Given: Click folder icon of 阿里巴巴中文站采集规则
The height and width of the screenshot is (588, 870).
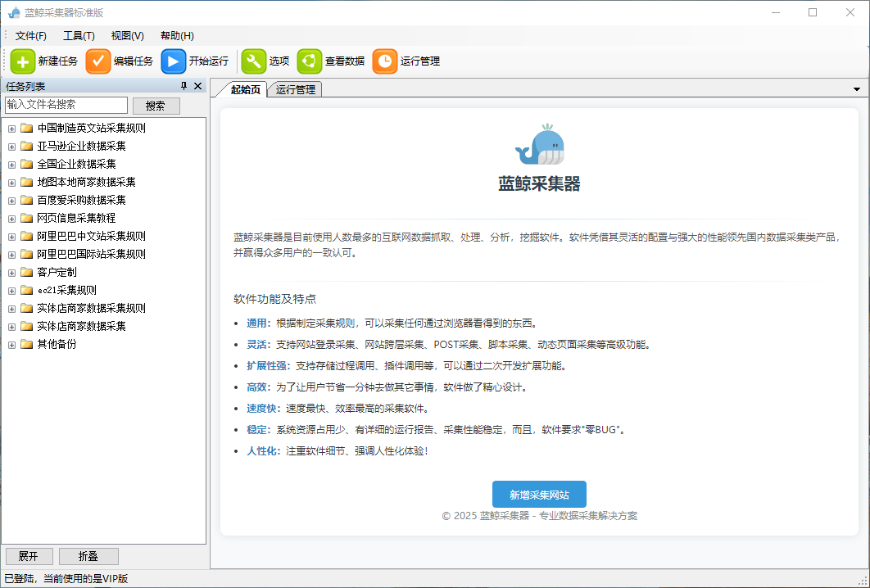Looking at the screenshot, I should click(27, 237).
